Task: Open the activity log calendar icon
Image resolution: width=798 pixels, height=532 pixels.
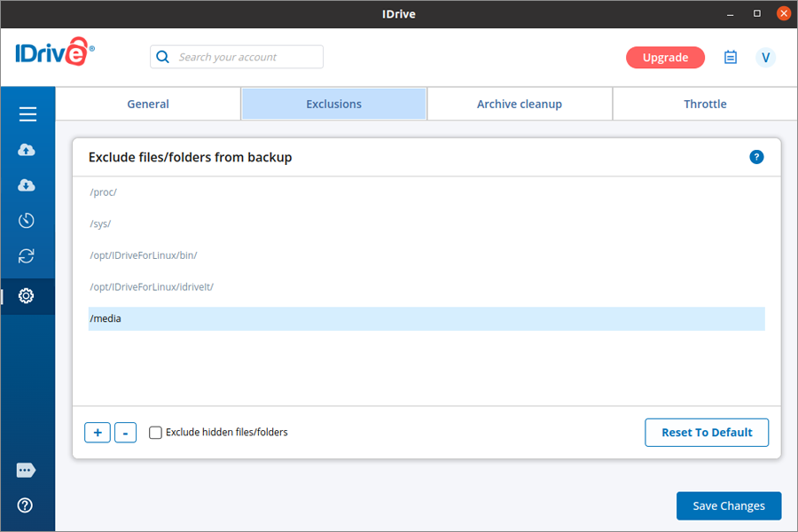Action: click(731, 58)
